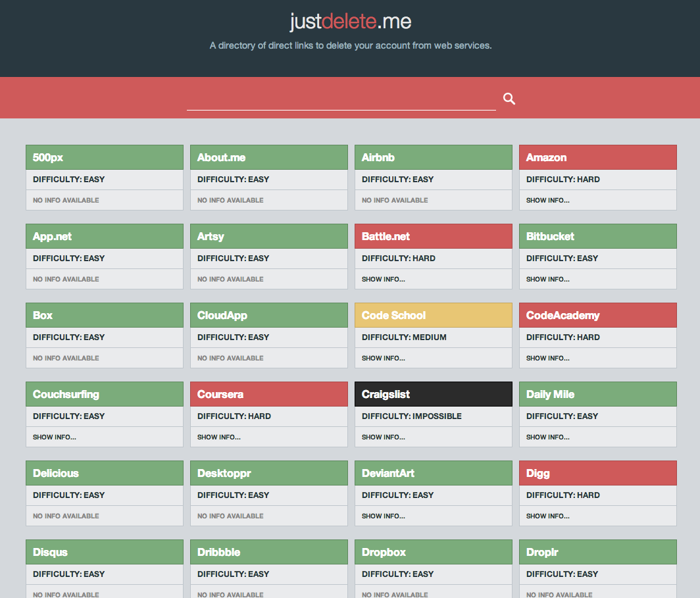Viewport: 700px width, 598px height.
Task: Expand Show Info under Coursera
Action: coord(219,437)
